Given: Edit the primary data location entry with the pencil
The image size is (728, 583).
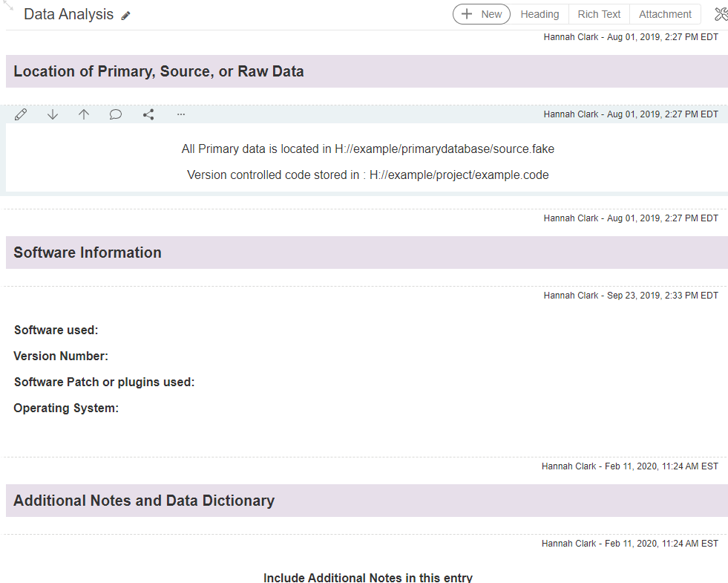Looking at the screenshot, I should pyautogui.click(x=21, y=114).
